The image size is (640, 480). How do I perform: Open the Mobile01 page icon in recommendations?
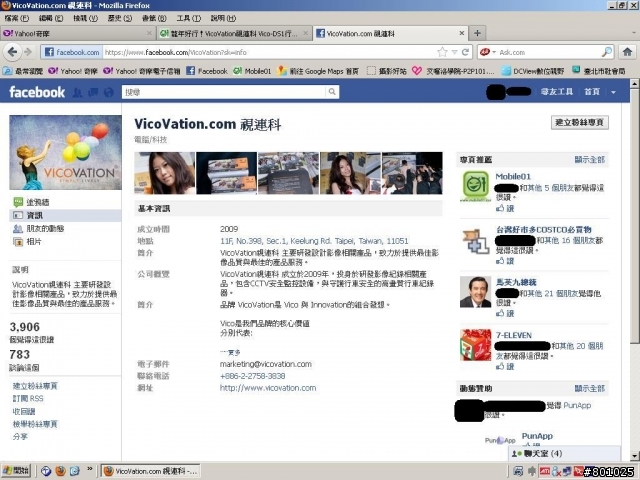476,186
